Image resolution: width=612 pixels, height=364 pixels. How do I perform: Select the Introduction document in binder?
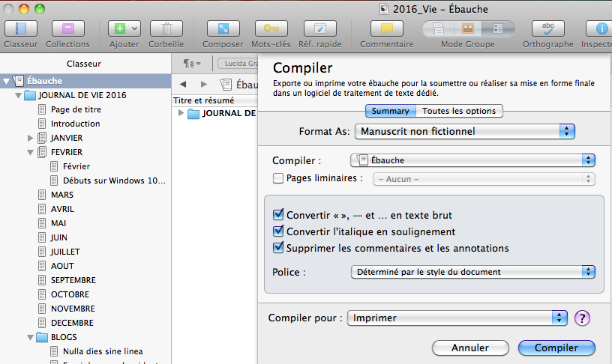pyautogui.click(x=75, y=124)
